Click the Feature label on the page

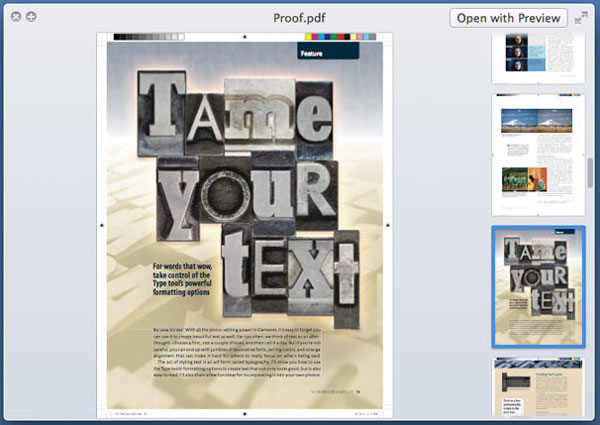(x=311, y=54)
